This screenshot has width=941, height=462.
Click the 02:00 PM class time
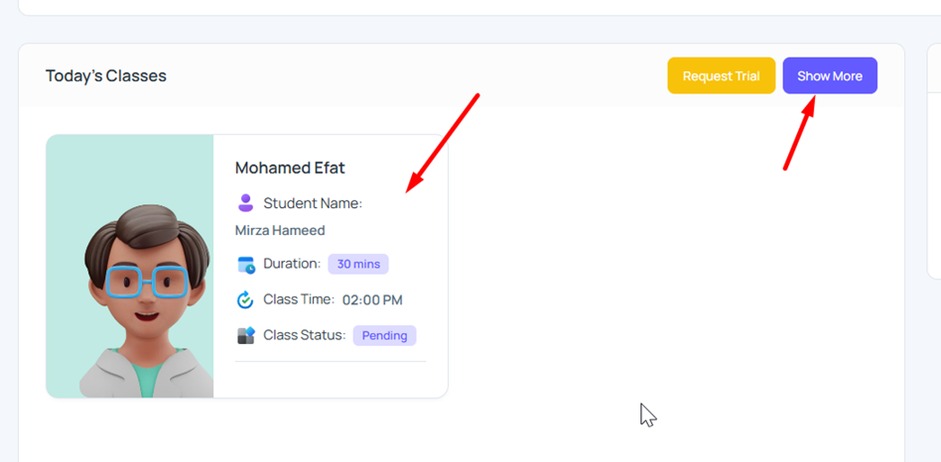pyautogui.click(x=372, y=300)
